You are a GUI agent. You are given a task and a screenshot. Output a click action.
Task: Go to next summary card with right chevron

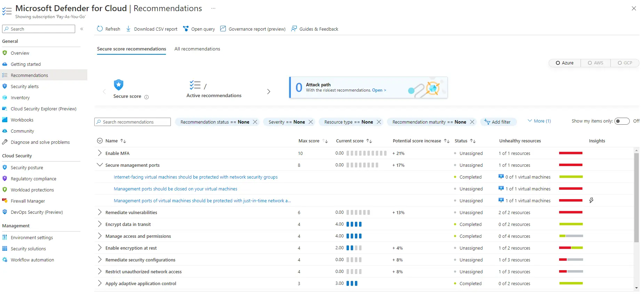269,92
